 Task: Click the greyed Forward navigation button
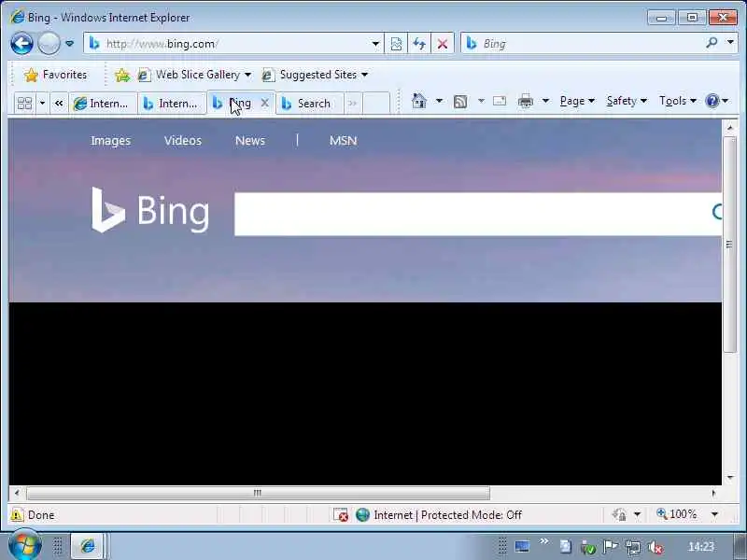tap(49, 44)
